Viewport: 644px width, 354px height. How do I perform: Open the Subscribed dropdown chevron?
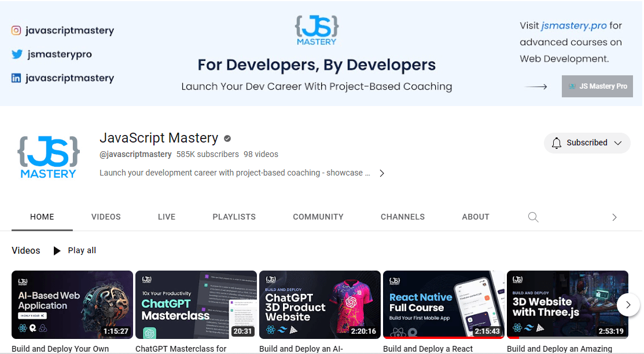click(x=618, y=143)
